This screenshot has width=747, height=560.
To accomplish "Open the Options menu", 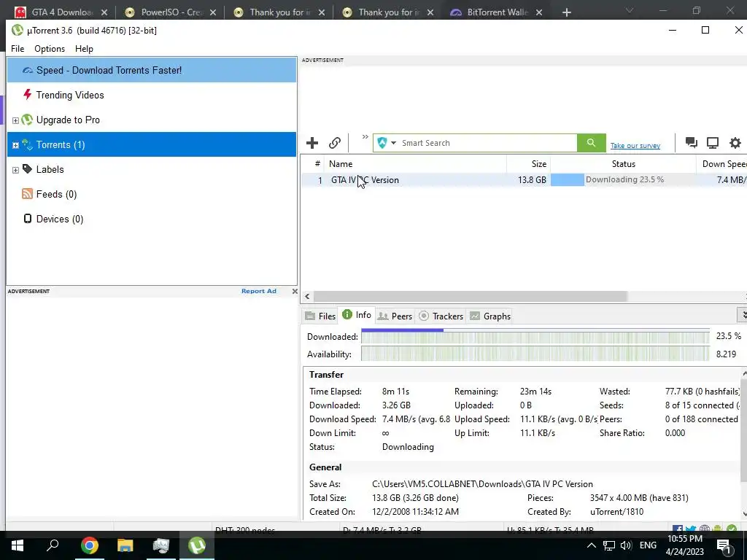I will pos(50,49).
